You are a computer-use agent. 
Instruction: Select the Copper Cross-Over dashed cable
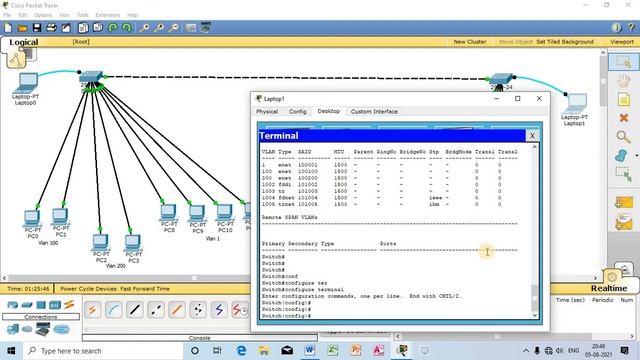click(156, 310)
